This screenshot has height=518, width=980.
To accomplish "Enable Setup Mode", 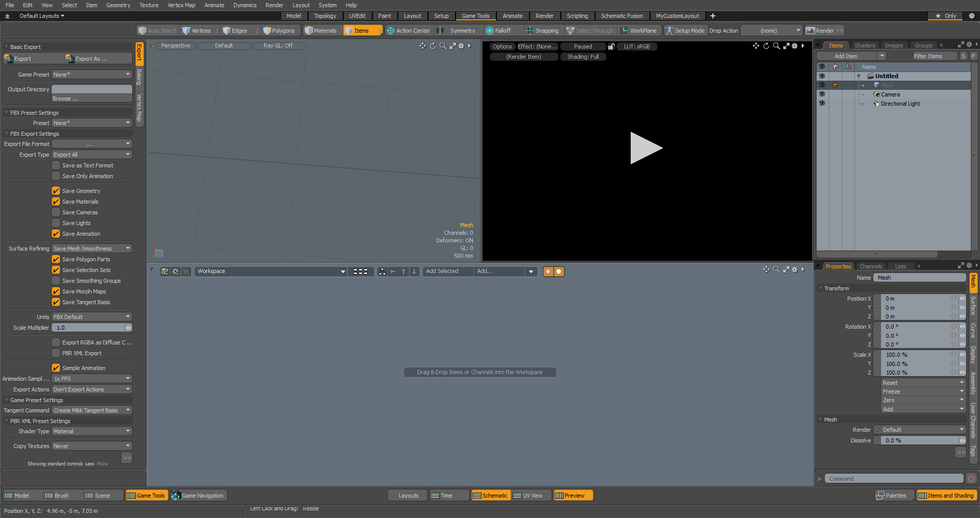I will click(x=684, y=31).
